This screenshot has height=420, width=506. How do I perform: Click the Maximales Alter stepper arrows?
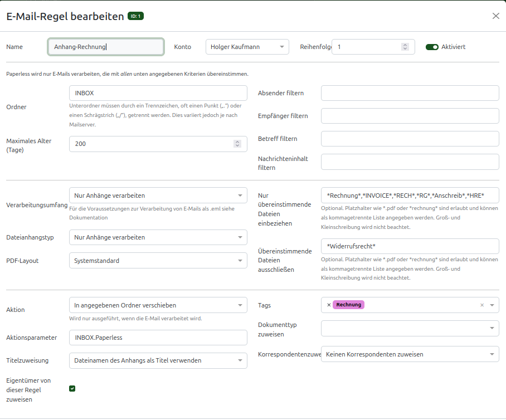pos(237,144)
